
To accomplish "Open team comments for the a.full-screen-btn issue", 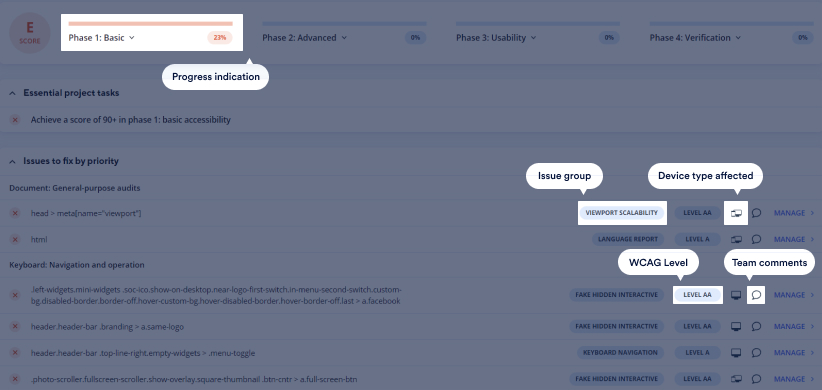I will coord(756,378).
